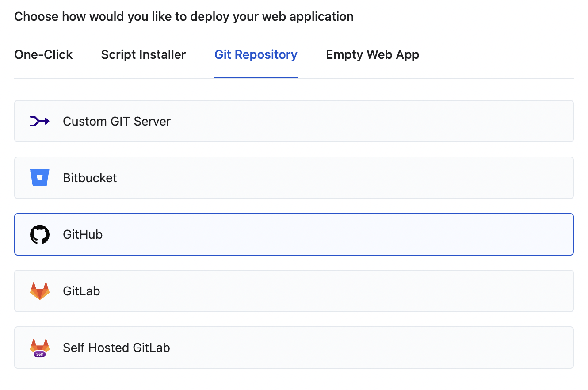Select the GitHub text label
Screen dimensions: 588x390
(83, 234)
